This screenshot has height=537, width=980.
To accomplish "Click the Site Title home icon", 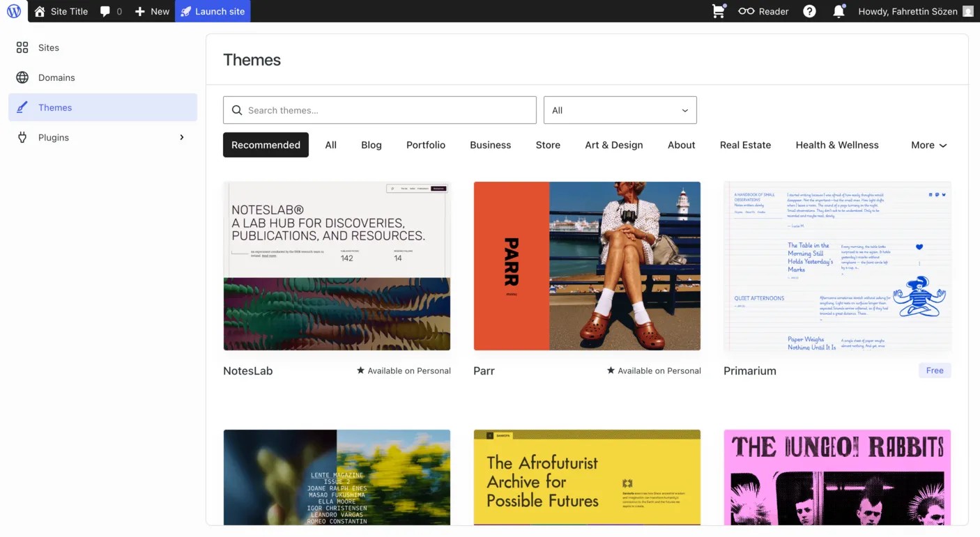I will [x=61, y=11].
